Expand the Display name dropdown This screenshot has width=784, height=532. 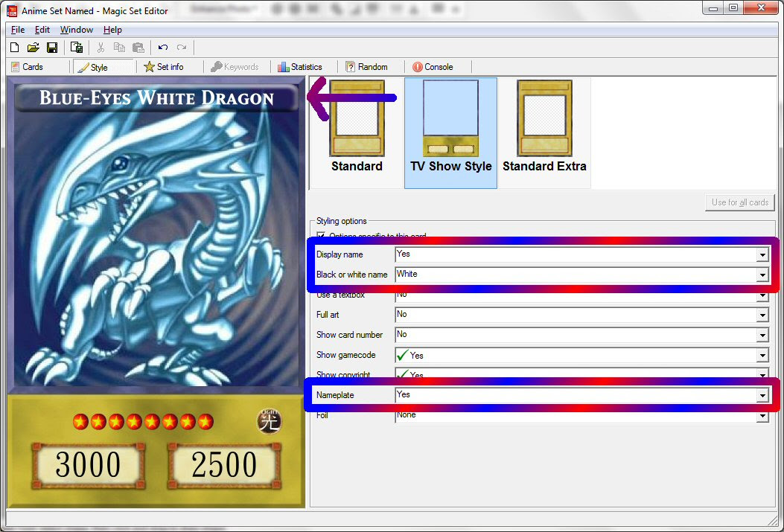click(762, 254)
